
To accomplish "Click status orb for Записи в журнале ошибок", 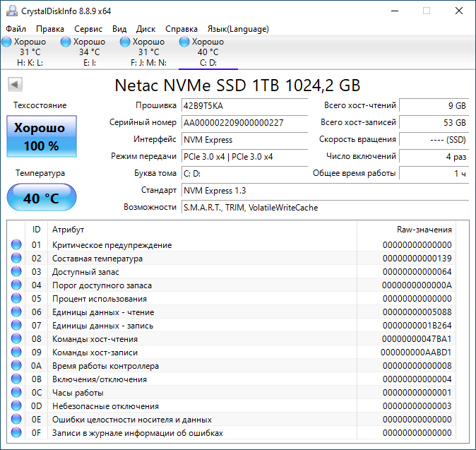I will click(16, 432).
